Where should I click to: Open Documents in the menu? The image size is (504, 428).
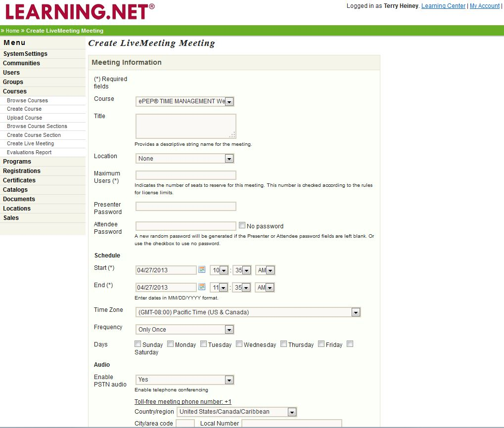coord(19,199)
